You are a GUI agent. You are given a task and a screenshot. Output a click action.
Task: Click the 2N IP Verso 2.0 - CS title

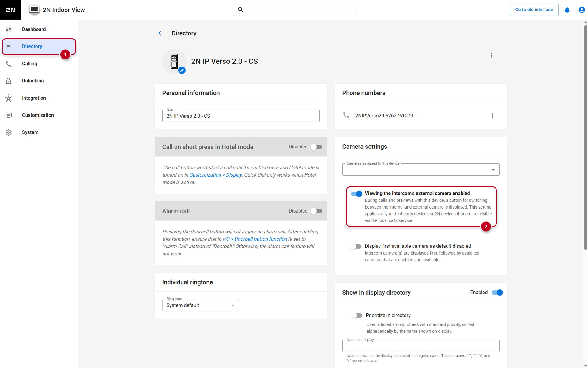coord(224,61)
